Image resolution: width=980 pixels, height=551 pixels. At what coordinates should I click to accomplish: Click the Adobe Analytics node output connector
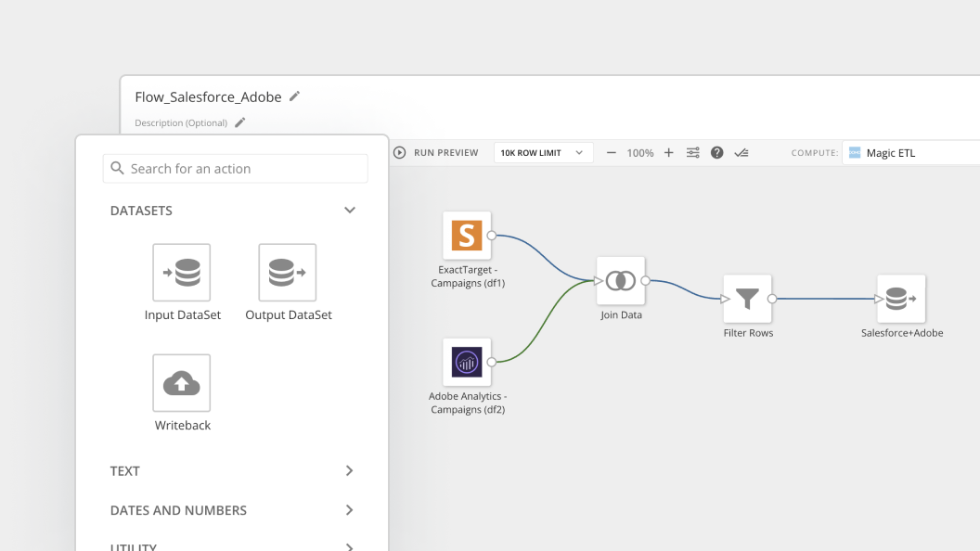492,363
